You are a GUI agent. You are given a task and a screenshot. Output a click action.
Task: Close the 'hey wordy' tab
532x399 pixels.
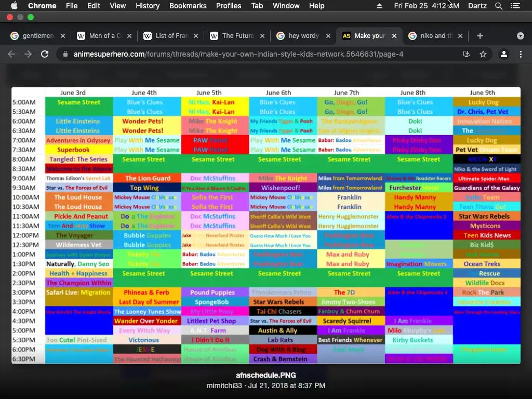click(x=328, y=36)
